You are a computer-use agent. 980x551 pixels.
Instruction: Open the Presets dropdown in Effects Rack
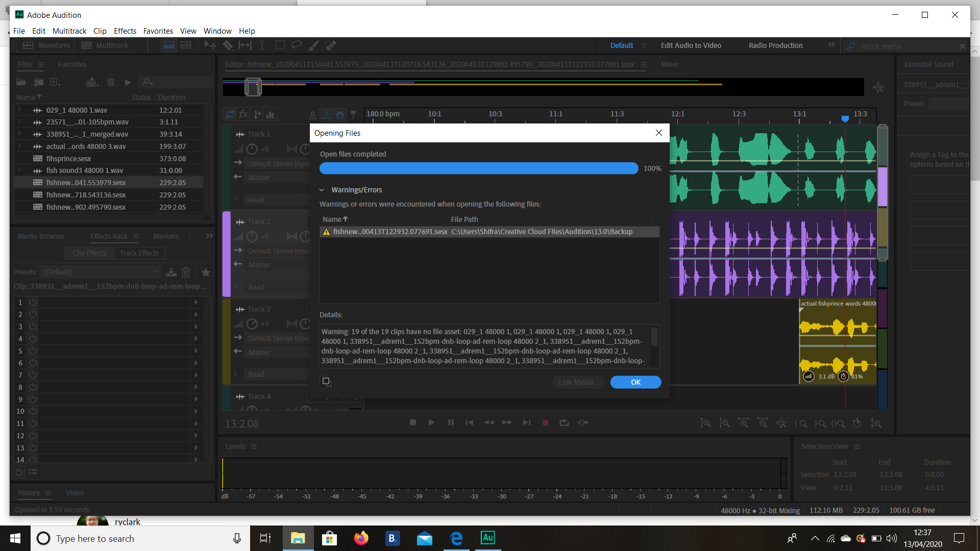(100, 271)
